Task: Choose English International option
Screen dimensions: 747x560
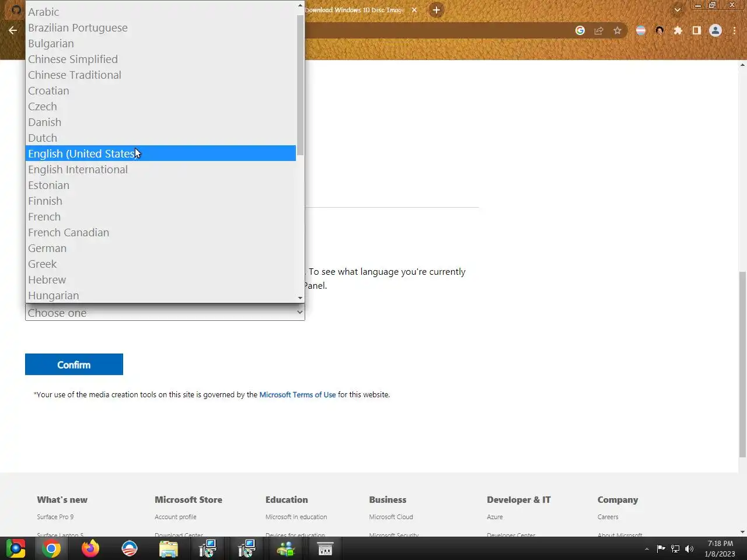Action: 161,169
